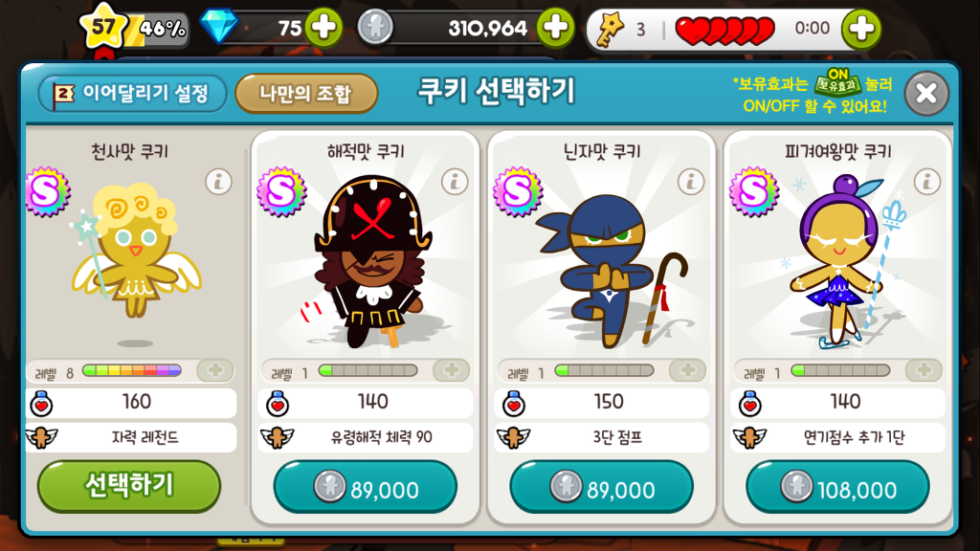Buy 피겨여왕맛 쿠키 for 108,000 coins
This screenshot has height=551, width=980.
[x=837, y=487]
